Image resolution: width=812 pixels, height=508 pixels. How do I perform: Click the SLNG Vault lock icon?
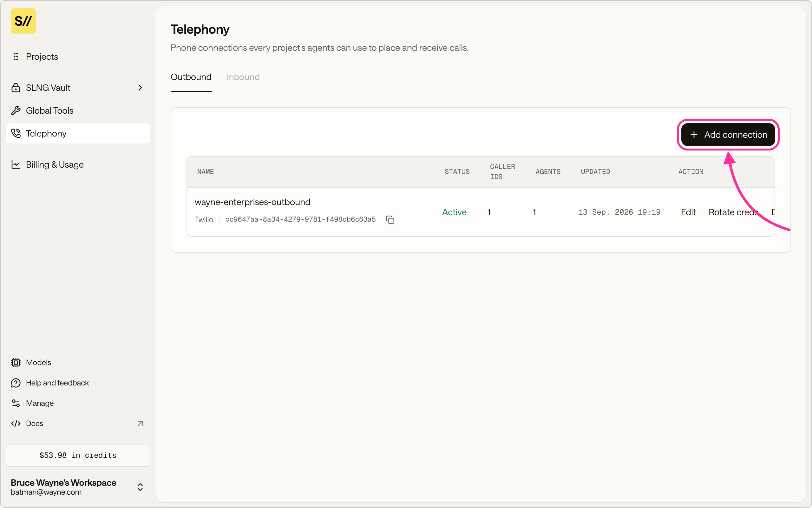[x=16, y=88]
